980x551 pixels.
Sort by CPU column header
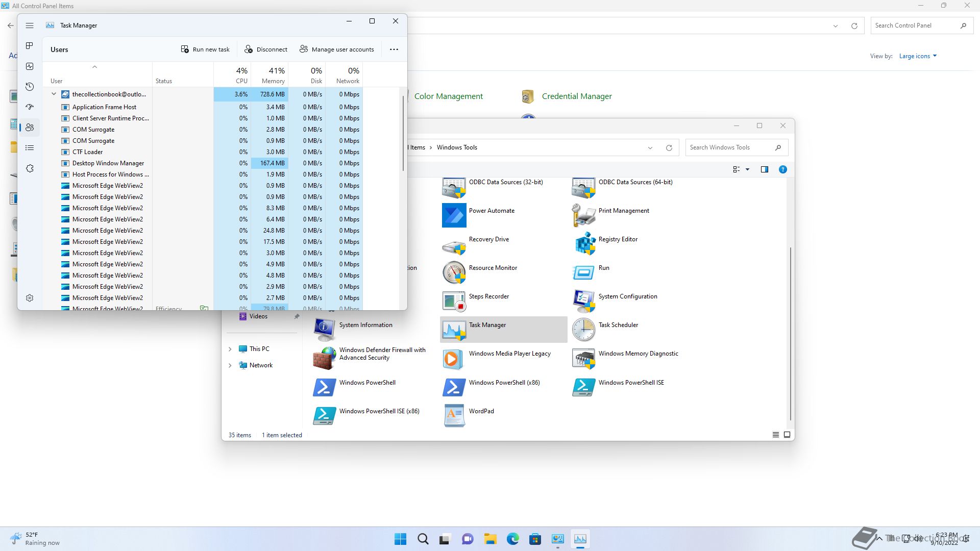pyautogui.click(x=232, y=74)
